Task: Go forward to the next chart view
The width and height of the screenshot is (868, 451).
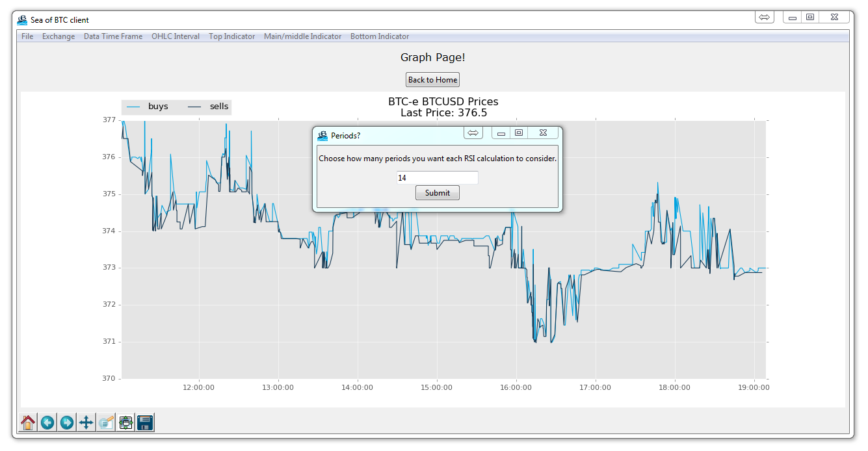Action: [x=66, y=422]
